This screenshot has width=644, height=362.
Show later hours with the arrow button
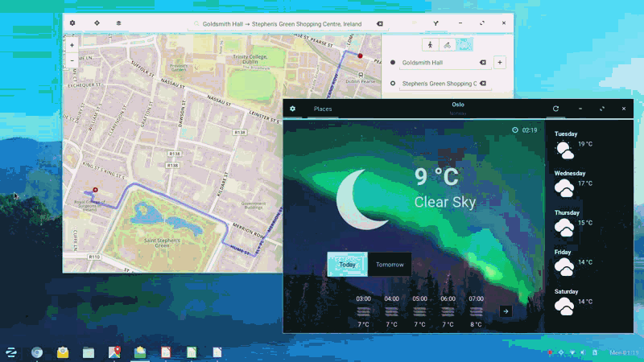506,311
